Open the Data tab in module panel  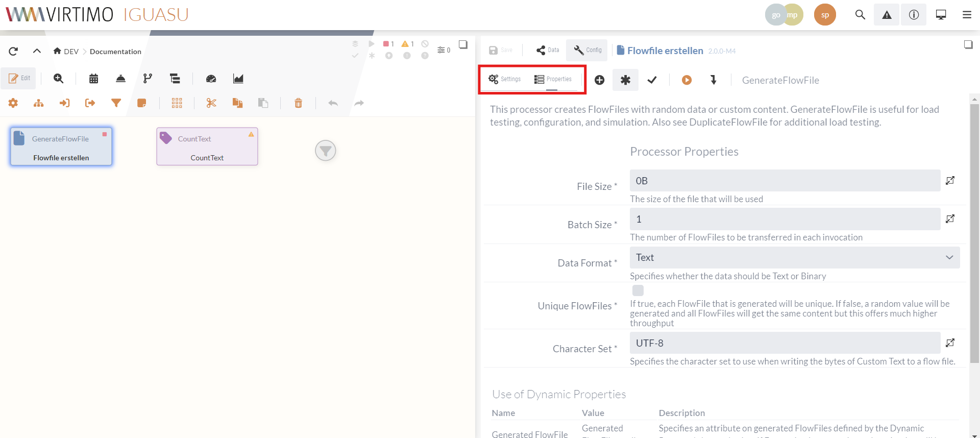click(x=548, y=50)
